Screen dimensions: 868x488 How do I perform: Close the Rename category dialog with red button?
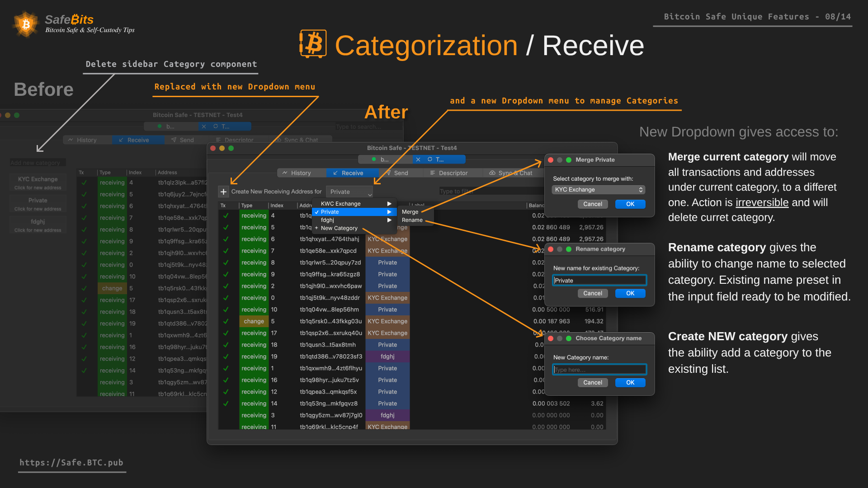551,249
